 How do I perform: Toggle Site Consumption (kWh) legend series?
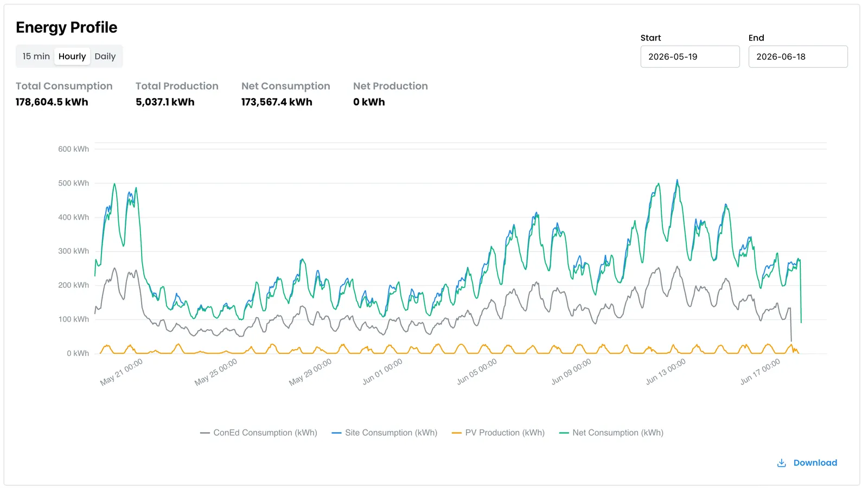coord(385,433)
